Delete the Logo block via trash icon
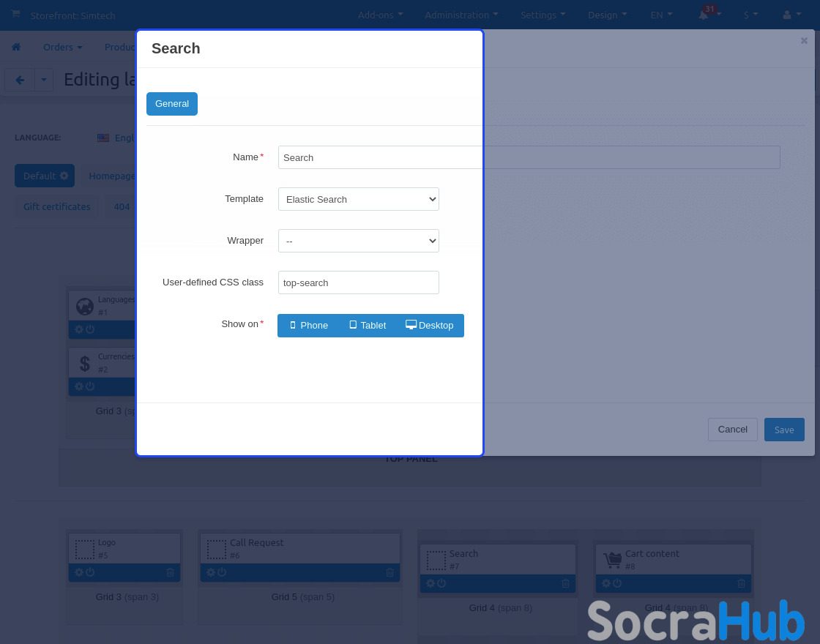 point(170,572)
